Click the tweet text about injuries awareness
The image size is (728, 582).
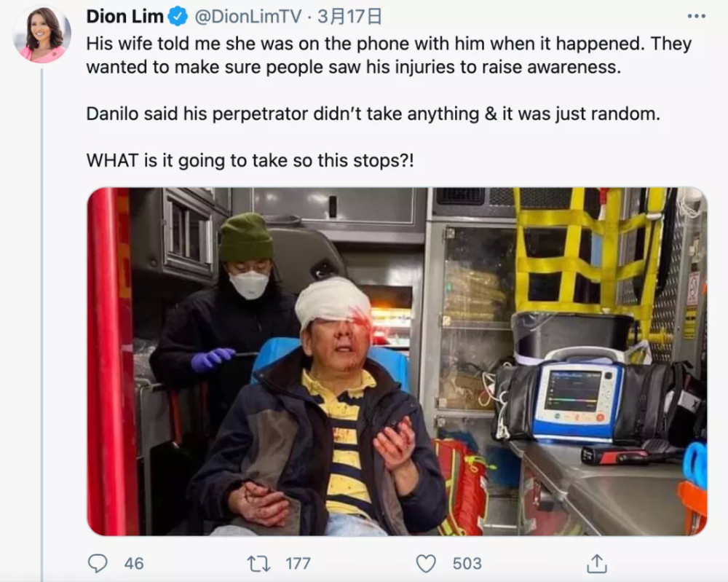[389, 55]
